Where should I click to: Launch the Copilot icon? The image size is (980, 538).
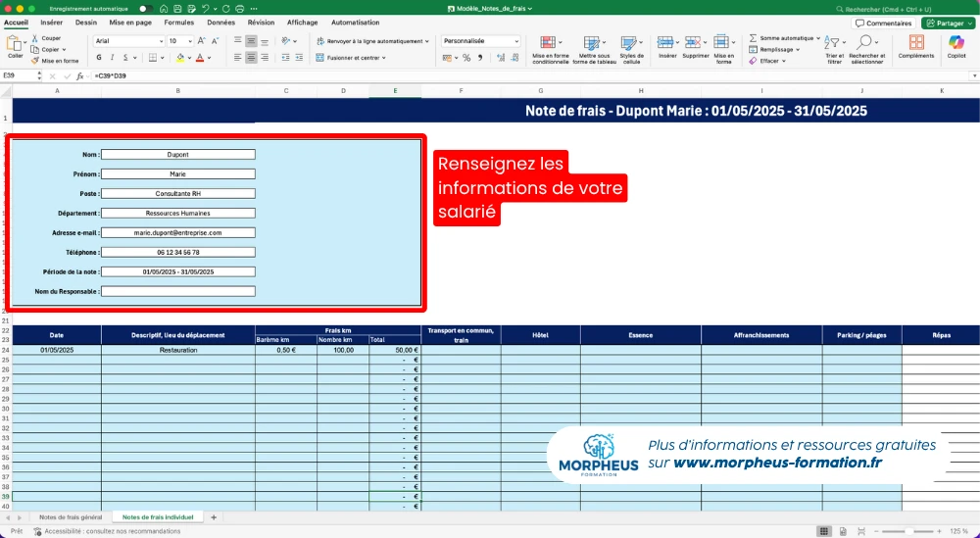point(956,42)
